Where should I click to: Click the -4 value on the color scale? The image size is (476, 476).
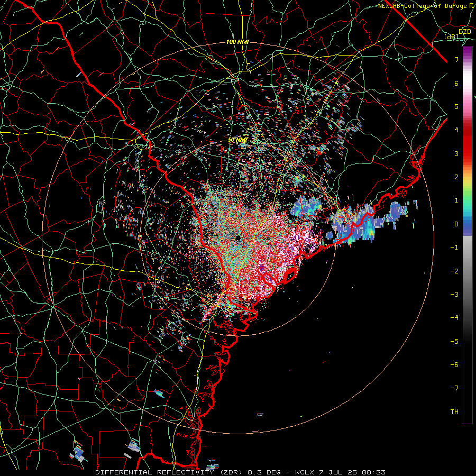454,318
